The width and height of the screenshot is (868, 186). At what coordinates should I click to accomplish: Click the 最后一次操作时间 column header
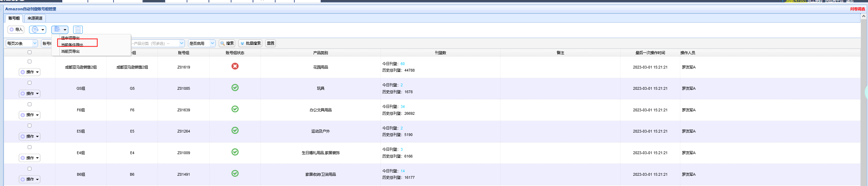650,53
